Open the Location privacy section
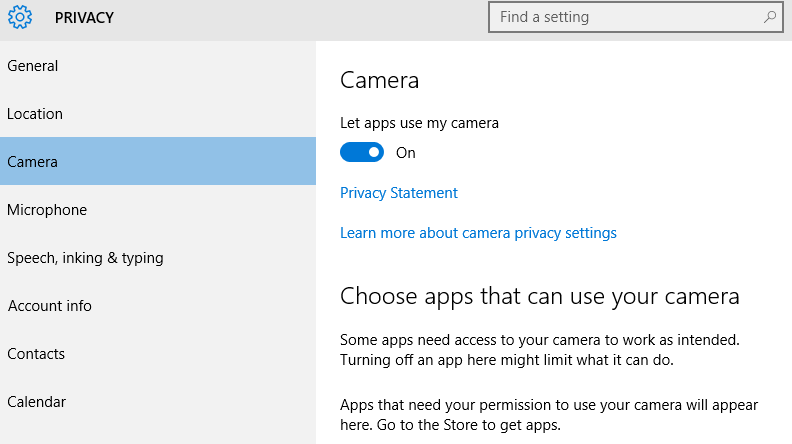 click(x=158, y=114)
